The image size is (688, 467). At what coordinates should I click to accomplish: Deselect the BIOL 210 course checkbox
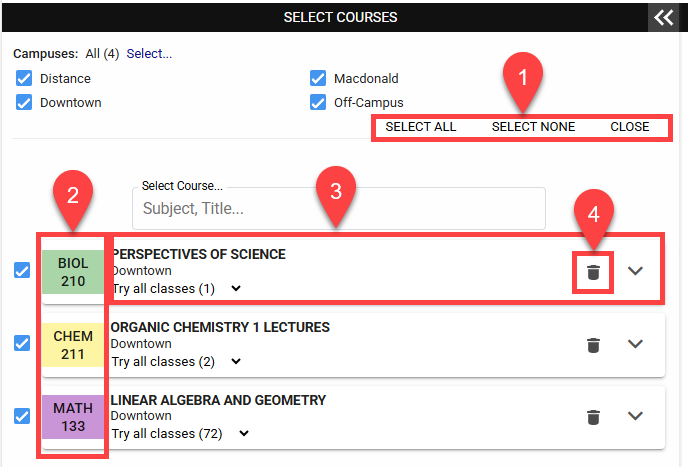tap(22, 270)
